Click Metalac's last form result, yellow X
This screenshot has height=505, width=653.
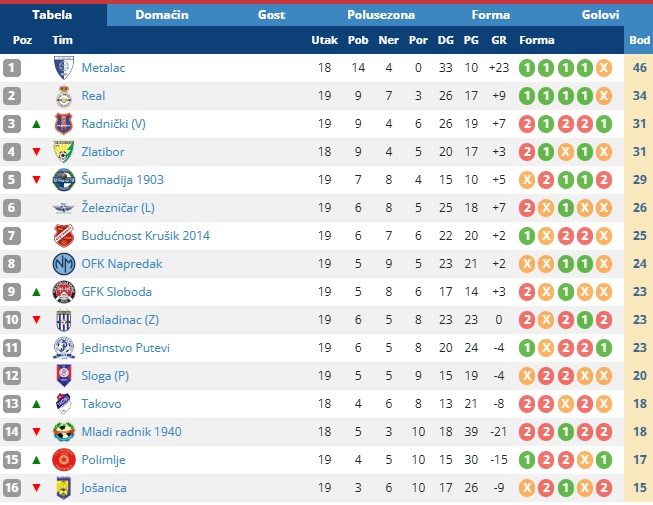point(603,68)
